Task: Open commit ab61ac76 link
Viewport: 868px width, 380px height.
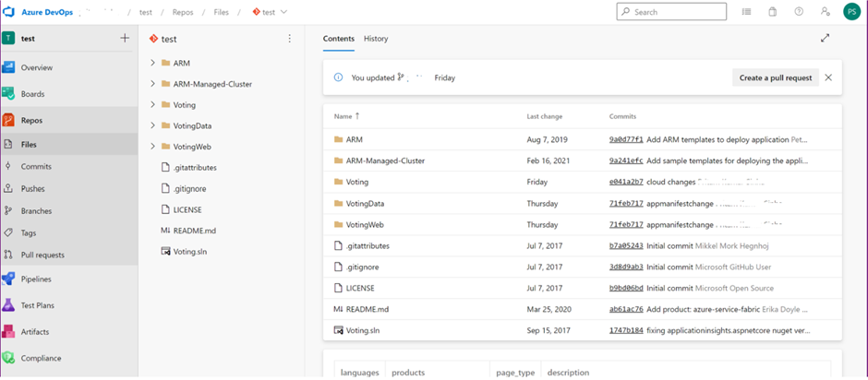Action: (x=626, y=309)
